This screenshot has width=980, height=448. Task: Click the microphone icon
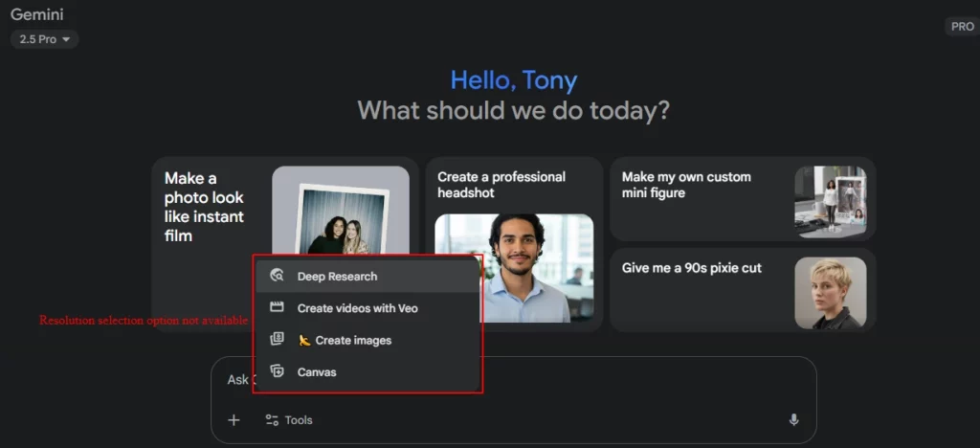(793, 420)
